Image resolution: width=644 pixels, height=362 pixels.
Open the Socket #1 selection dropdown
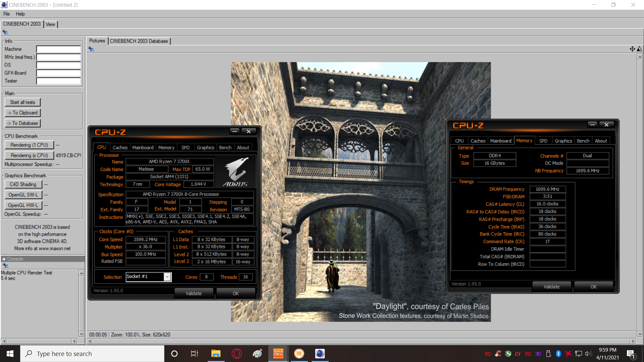pyautogui.click(x=167, y=277)
